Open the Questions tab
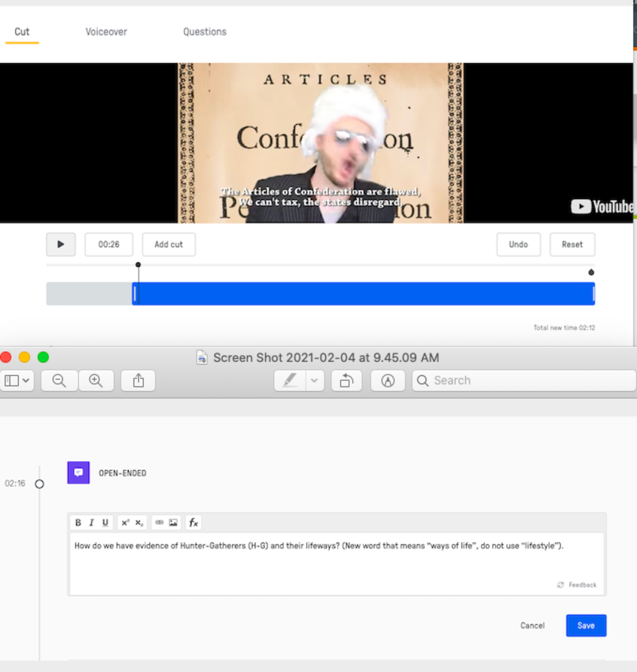 tap(204, 32)
